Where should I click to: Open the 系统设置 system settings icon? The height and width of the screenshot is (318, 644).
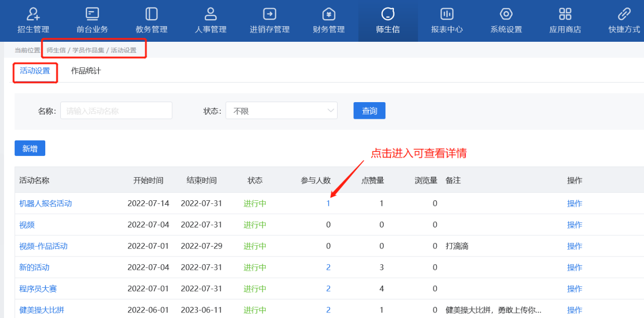pos(506,14)
